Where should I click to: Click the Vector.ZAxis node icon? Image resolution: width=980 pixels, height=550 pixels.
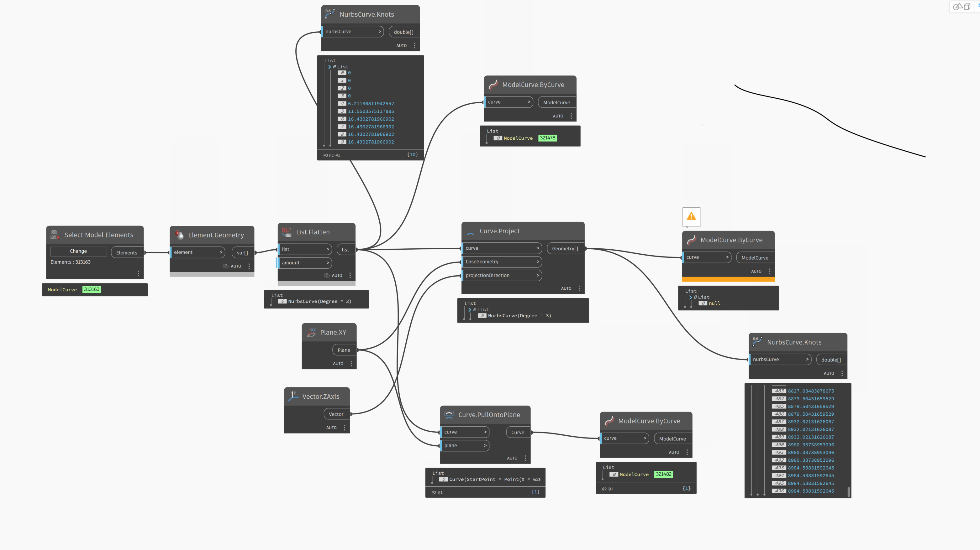coord(293,396)
